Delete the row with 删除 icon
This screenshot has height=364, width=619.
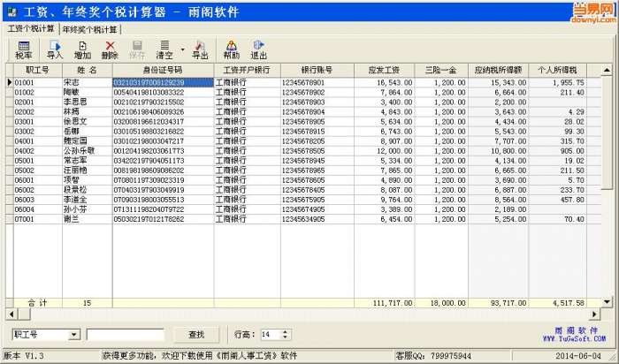(110, 50)
